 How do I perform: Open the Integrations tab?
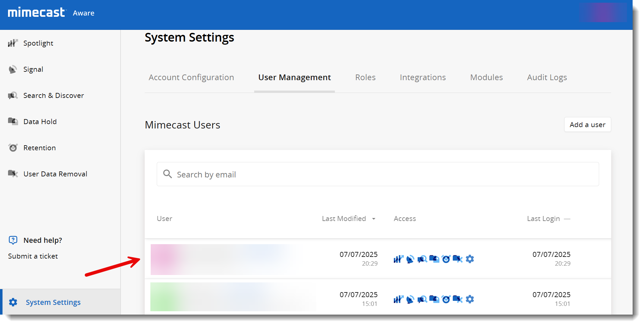tap(423, 77)
